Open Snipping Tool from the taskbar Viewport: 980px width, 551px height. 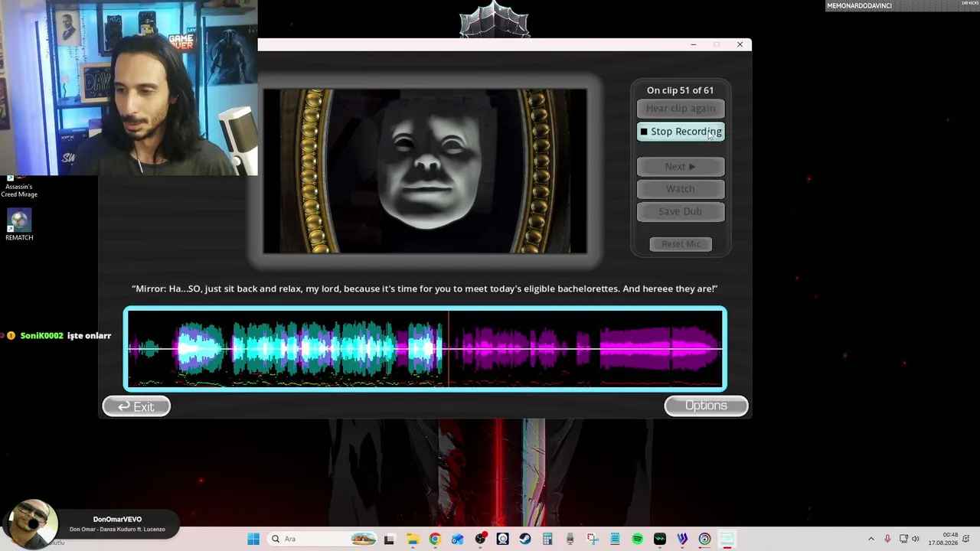coord(593,539)
